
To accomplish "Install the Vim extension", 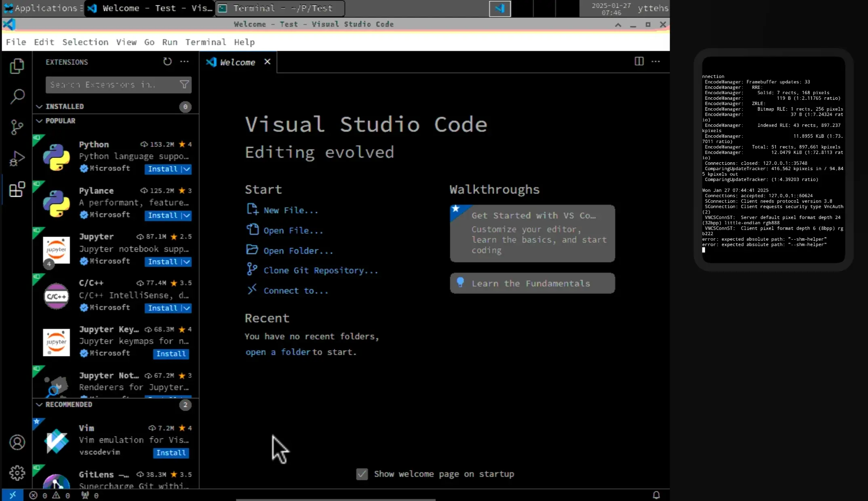I will click(171, 453).
